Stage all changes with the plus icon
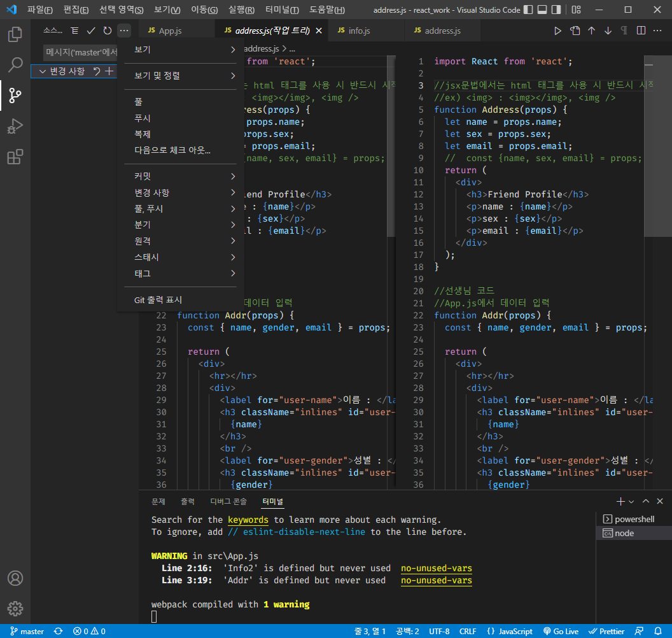Image resolution: width=672 pixels, height=638 pixels. (109, 71)
